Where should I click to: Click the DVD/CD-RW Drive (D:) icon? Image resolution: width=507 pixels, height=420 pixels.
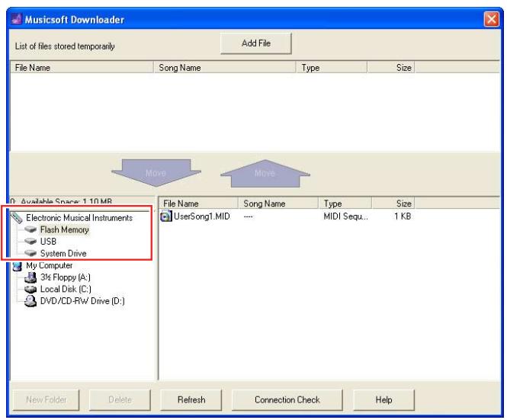pyautogui.click(x=30, y=301)
